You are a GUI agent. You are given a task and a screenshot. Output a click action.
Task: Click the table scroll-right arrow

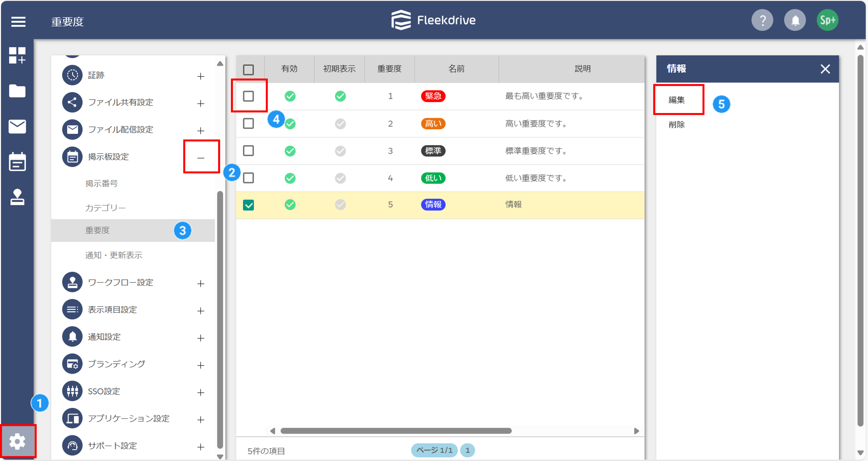(636, 431)
